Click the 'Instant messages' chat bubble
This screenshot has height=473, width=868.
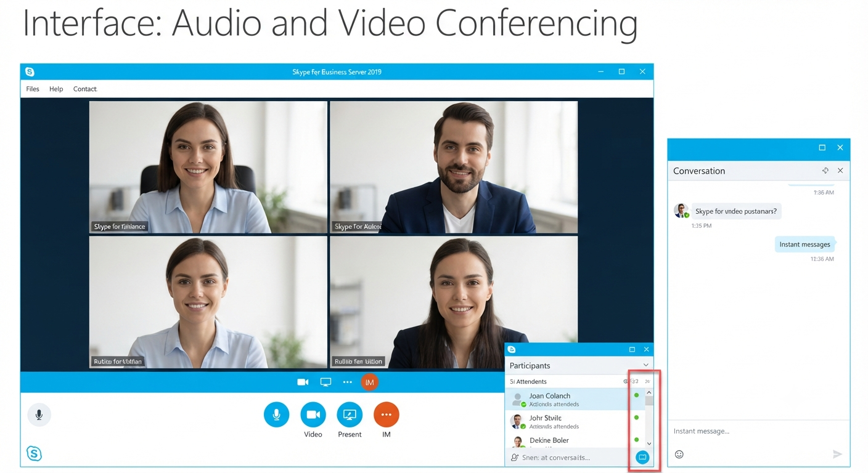pos(805,245)
